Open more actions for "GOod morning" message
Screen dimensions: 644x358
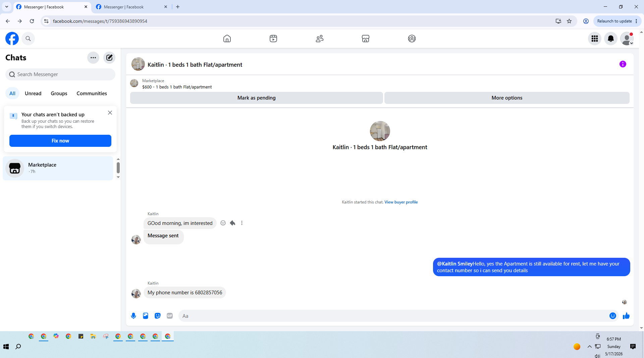(242, 223)
